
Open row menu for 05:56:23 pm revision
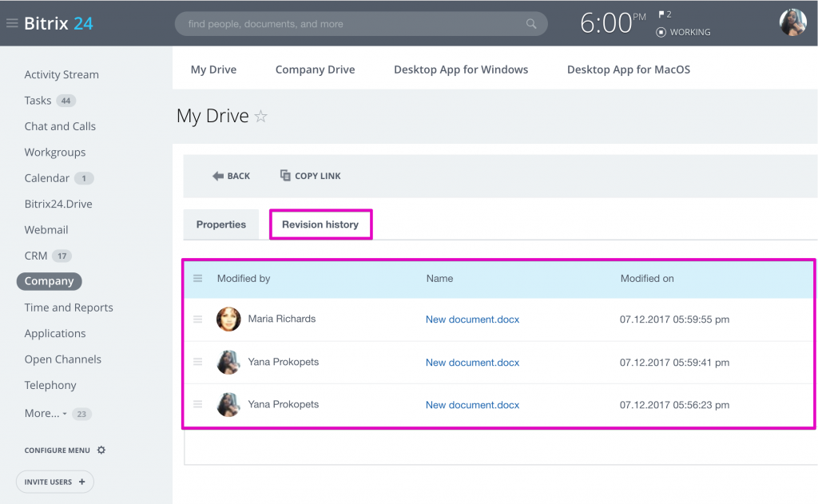click(198, 404)
